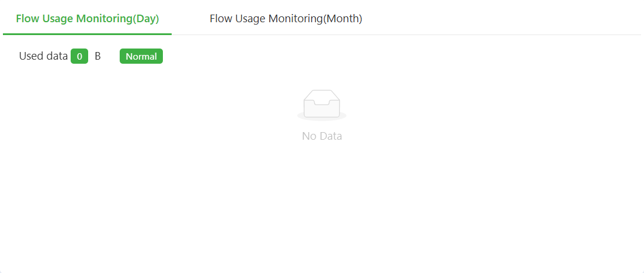Image resolution: width=644 pixels, height=273 pixels.
Task: Click the green Normal status badge
Action: tap(141, 57)
